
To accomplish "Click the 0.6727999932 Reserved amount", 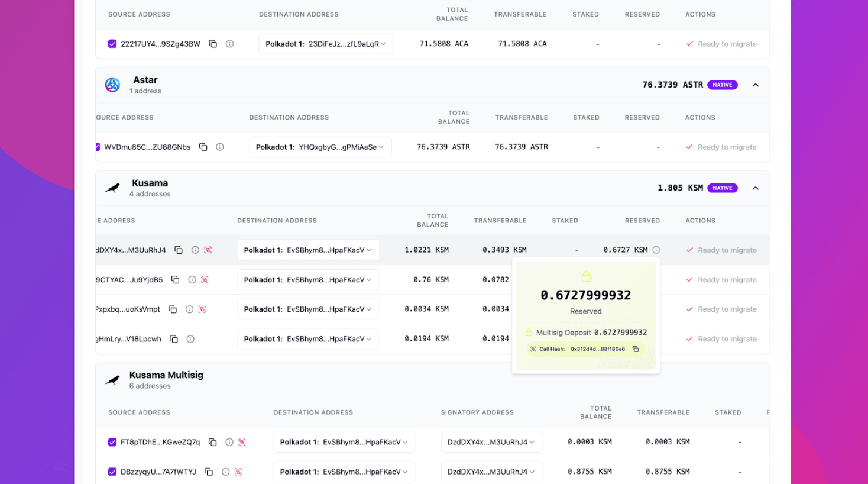I will click(586, 295).
